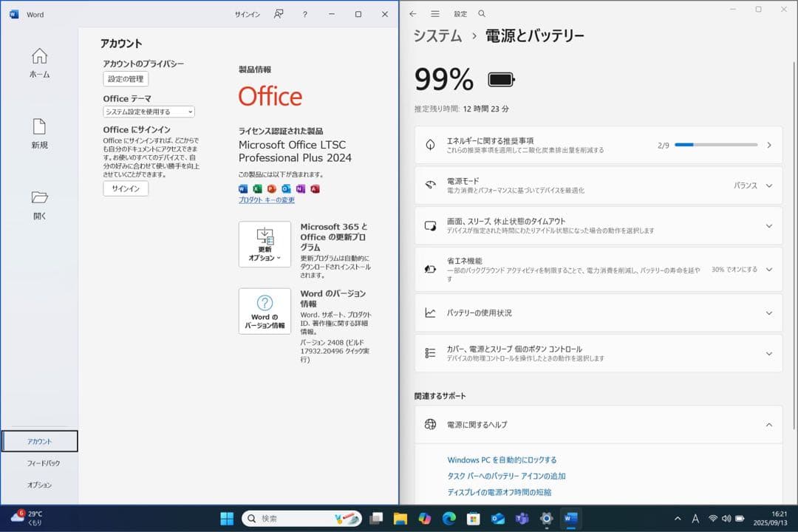Click the battery tray icon in taskbar
This screenshot has width=798, height=532.
click(x=740, y=519)
